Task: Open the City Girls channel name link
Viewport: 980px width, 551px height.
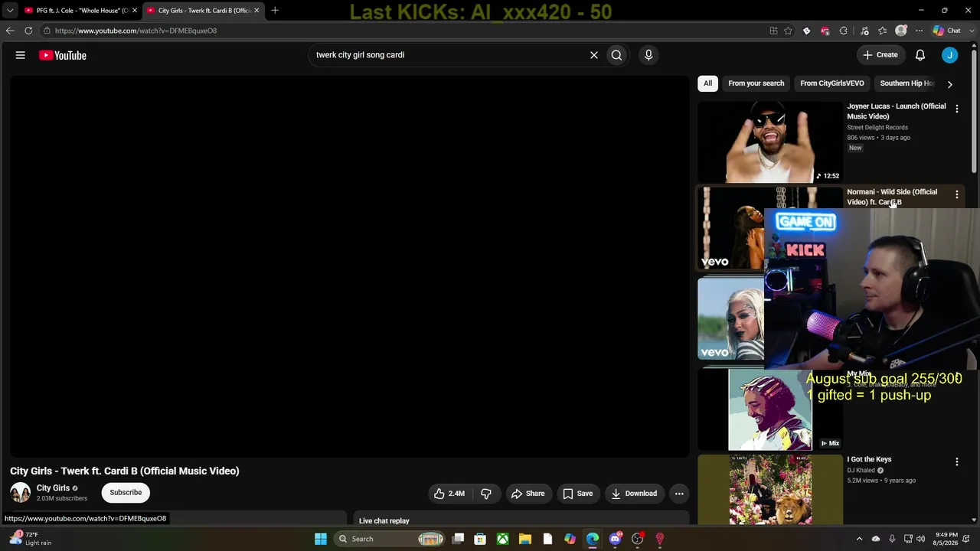Action: point(53,488)
